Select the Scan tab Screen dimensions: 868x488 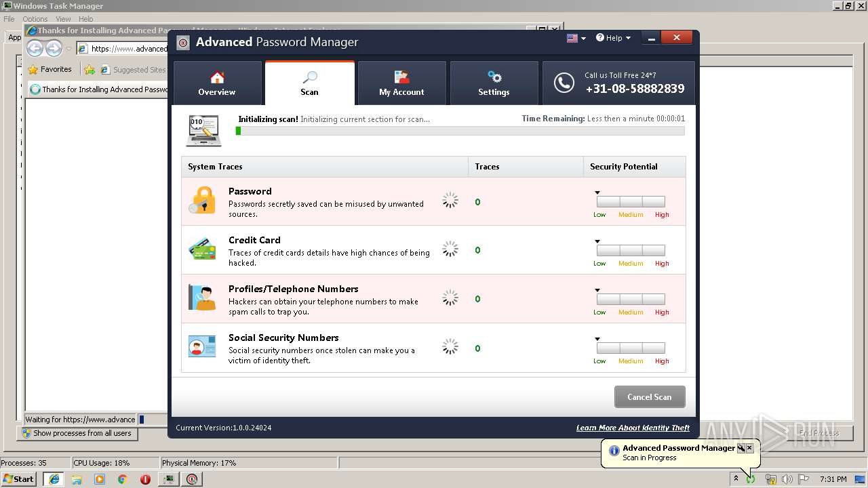(309, 83)
